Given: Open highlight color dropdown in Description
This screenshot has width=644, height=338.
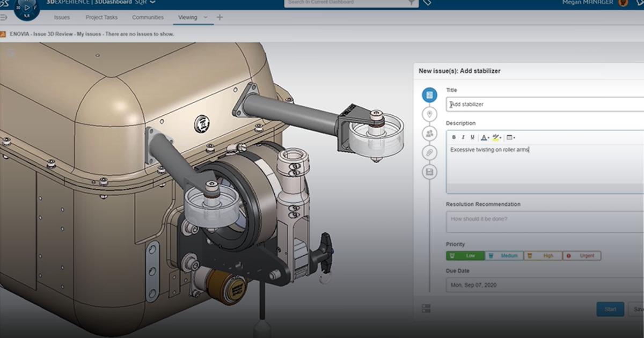Looking at the screenshot, I should pos(497,137).
